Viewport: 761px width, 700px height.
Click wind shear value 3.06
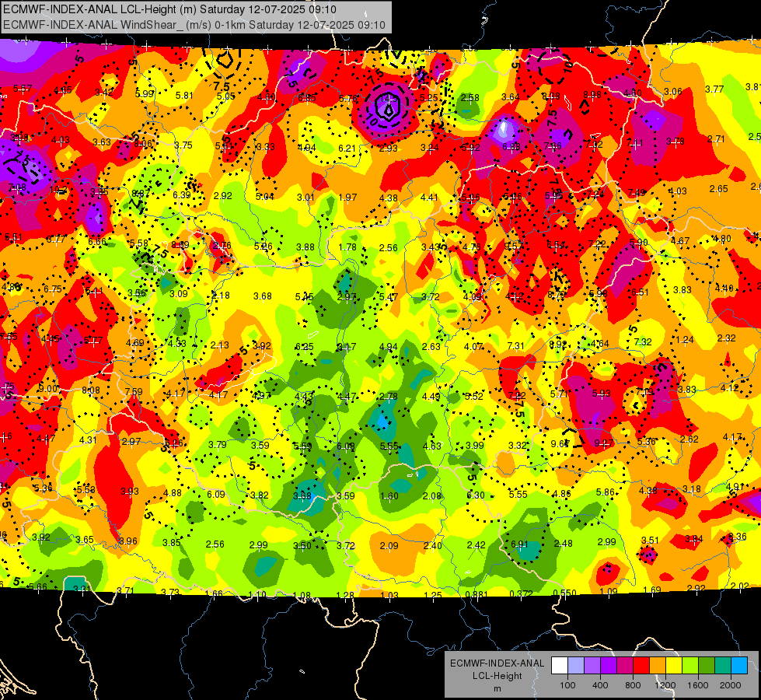coord(673,91)
